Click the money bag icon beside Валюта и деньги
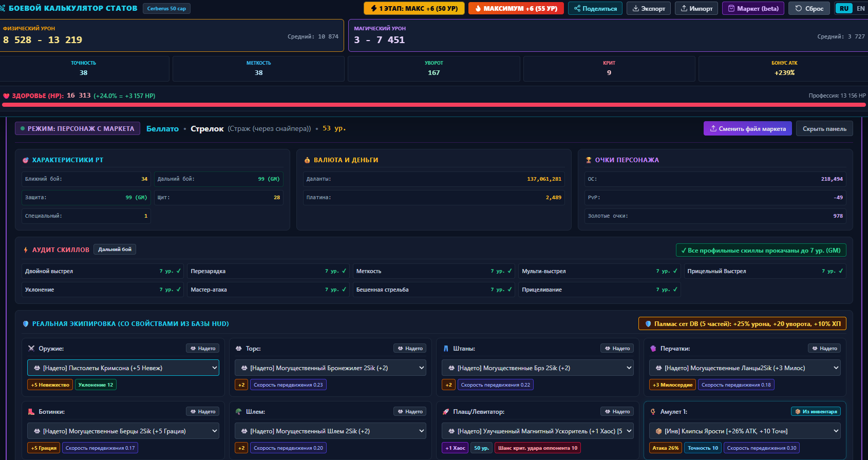Viewport: 868px width, 460px height. coord(307,160)
